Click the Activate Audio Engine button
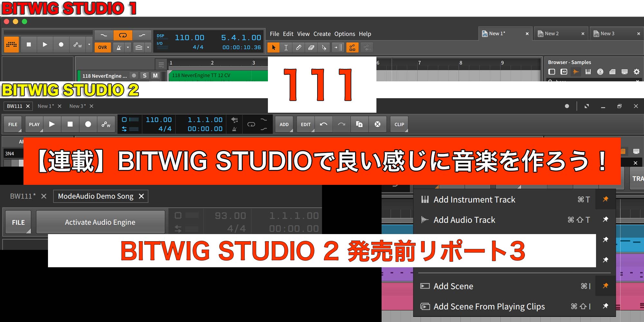The width and height of the screenshot is (644, 322). coord(100,222)
